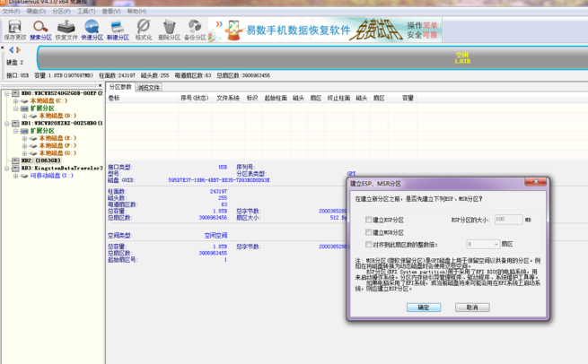Click the New Partition (新建分区) icon
This screenshot has width=588, height=364.
pos(117,31)
